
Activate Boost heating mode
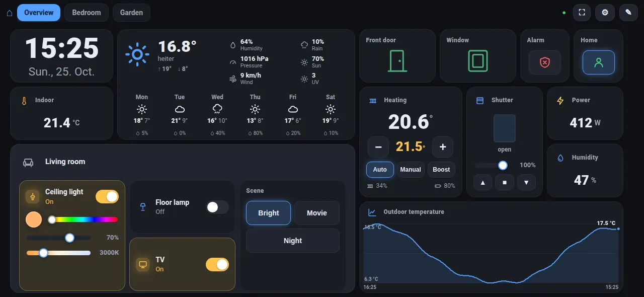point(441,170)
